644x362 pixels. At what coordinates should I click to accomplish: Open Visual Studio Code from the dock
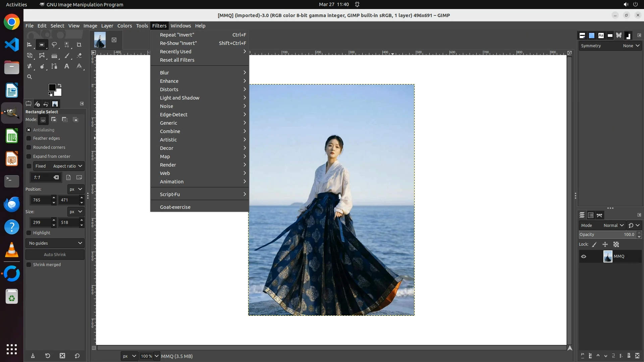(12, 45)
